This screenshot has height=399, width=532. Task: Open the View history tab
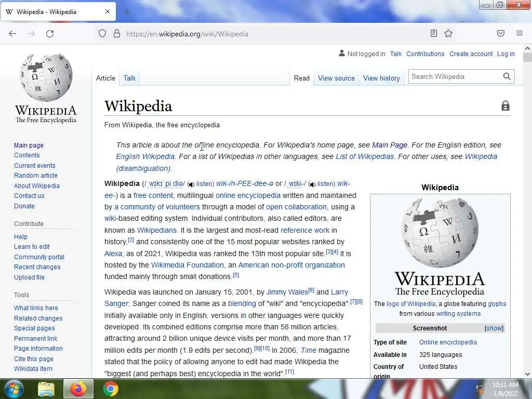[x=381, y=78]
